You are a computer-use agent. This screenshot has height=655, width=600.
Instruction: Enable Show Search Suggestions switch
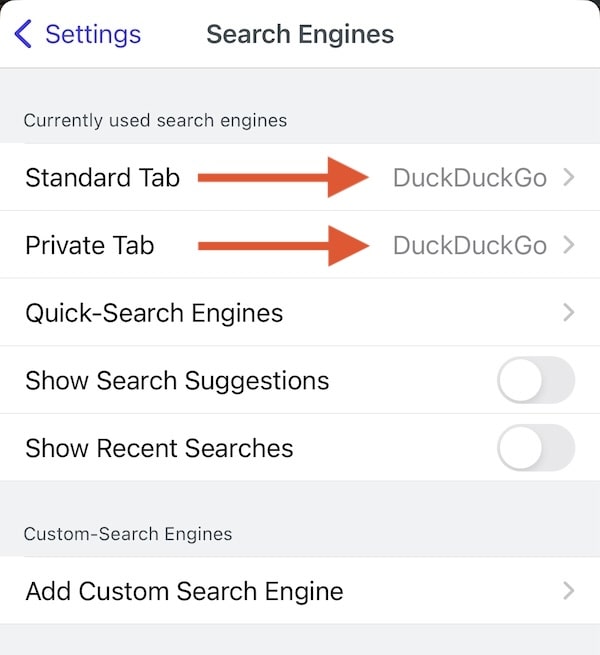pos(536,380)
